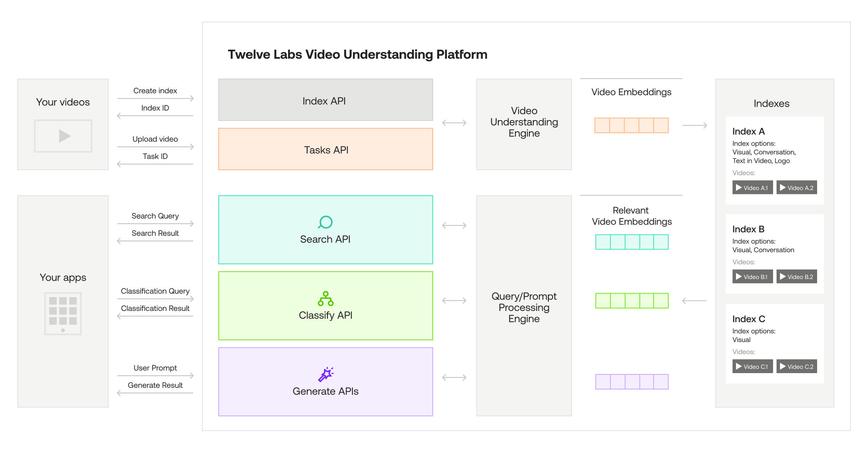
Task: Click the Video Understanding Engine block
Action: point(524,124)
